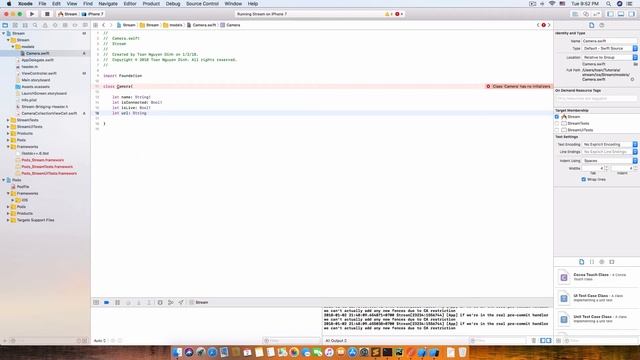Select AppDelegate.swift in navigator
Screen dimensions: 640x360
38,60
